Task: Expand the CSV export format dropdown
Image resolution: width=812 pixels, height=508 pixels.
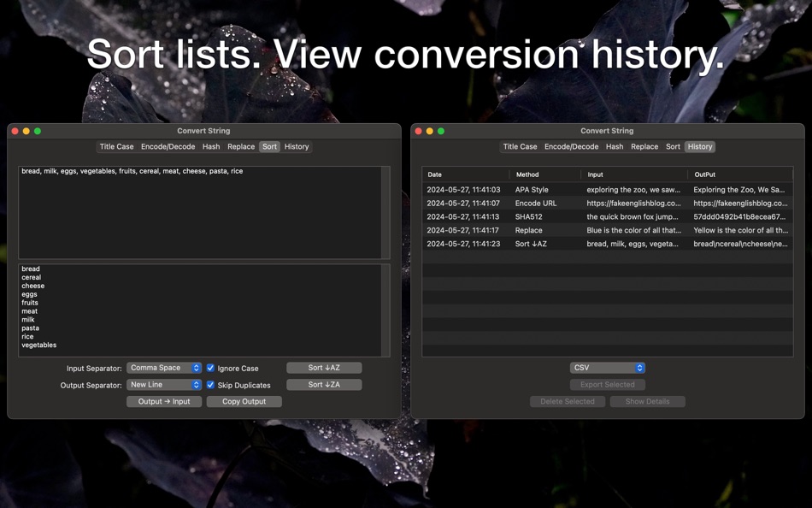Action: pyautogui.click(x=607, y=368)
